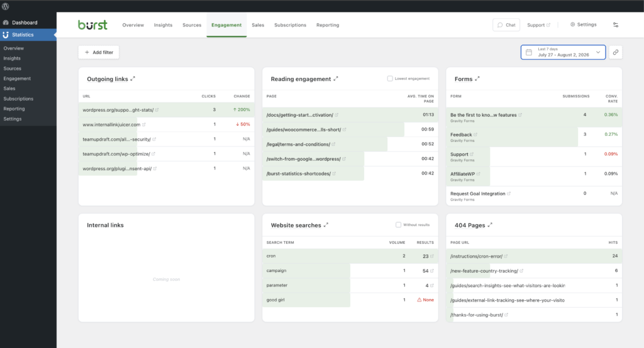The height and width of the screenshot is (348, 644).
Task: Click the wordpress.org/plugi...nsent-api/ URL
Action: [x=117, y=169]
